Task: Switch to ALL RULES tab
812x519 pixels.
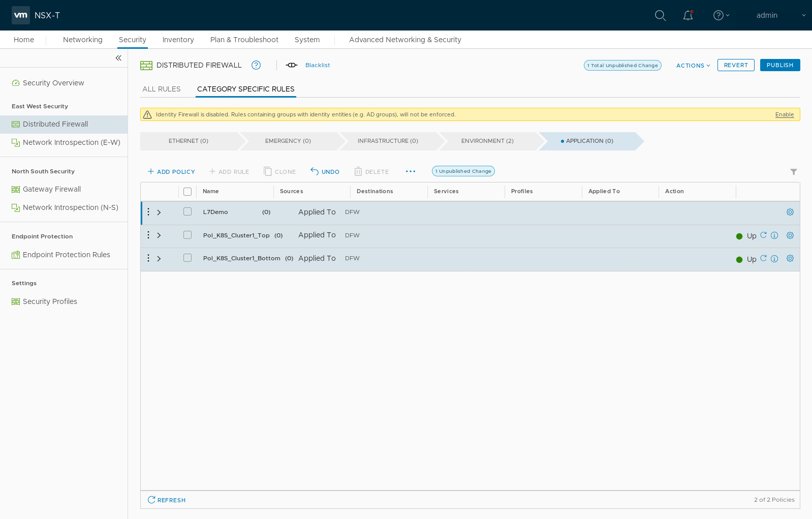Action: tap(162, 89)
